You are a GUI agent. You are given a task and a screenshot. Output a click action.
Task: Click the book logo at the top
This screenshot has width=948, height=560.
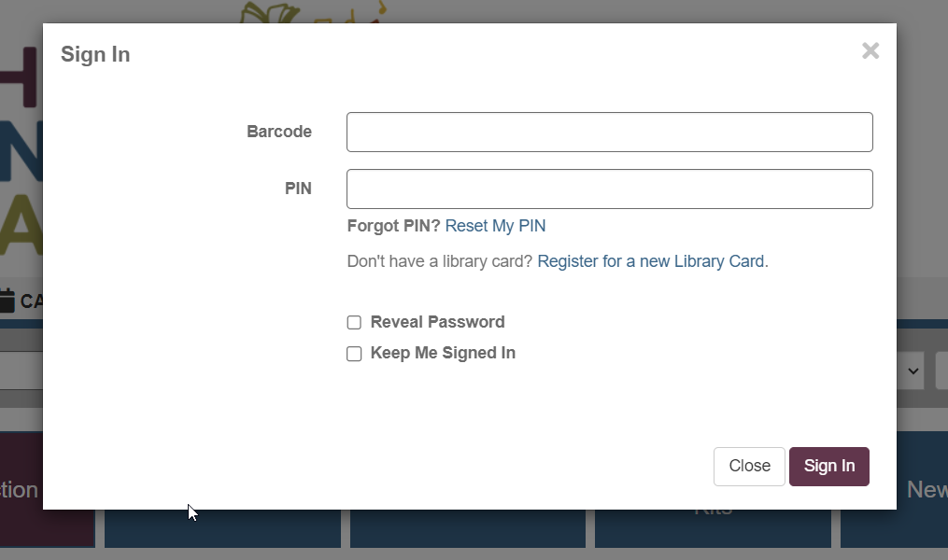coord(270,12)
